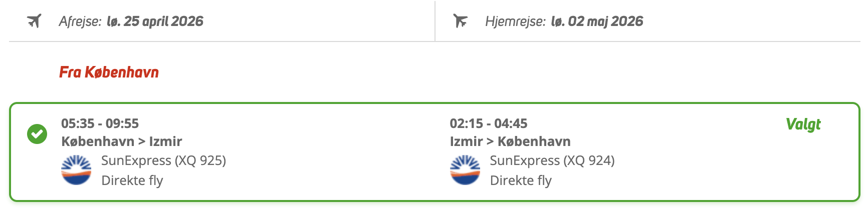Click the "Hjemrejse:" label
This screenshot has width=868, height=211.
click(x=515, y=21)
